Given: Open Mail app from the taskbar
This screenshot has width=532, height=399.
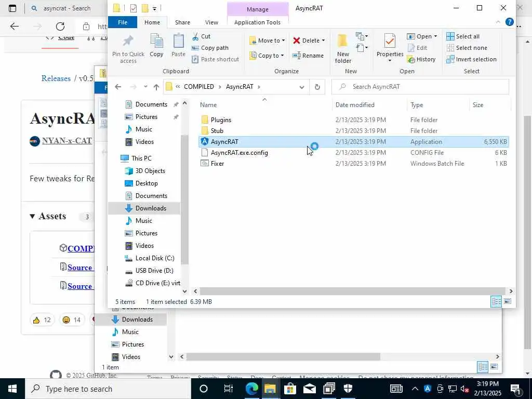Looking at the screenshot, I should coord(310,389).
